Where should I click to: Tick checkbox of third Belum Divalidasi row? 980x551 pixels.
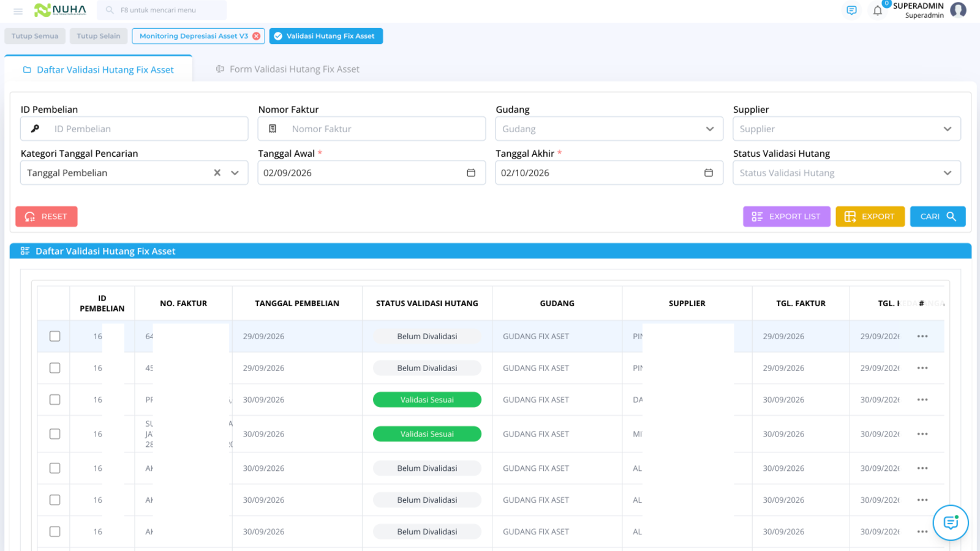tap(55, 468)
